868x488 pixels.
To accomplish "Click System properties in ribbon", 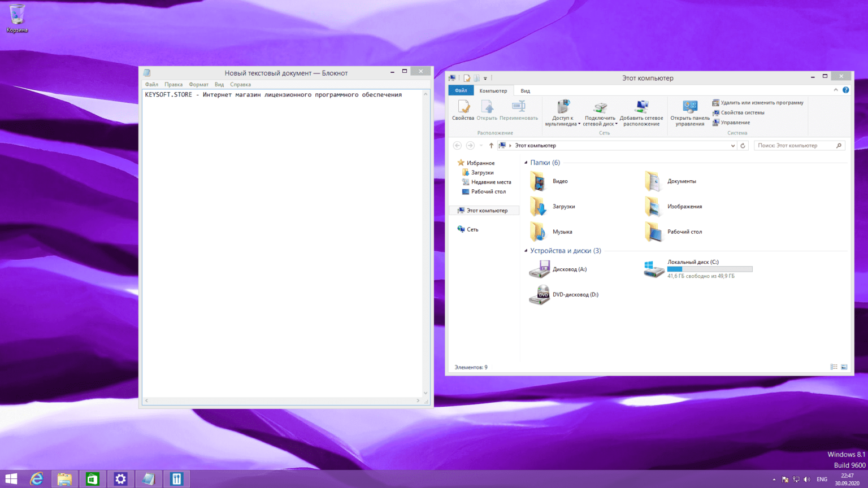I will click(x=742, y=112).
